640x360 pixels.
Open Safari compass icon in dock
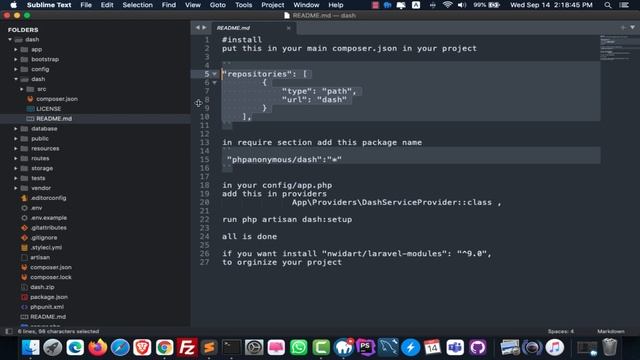(x=120, y=348)
